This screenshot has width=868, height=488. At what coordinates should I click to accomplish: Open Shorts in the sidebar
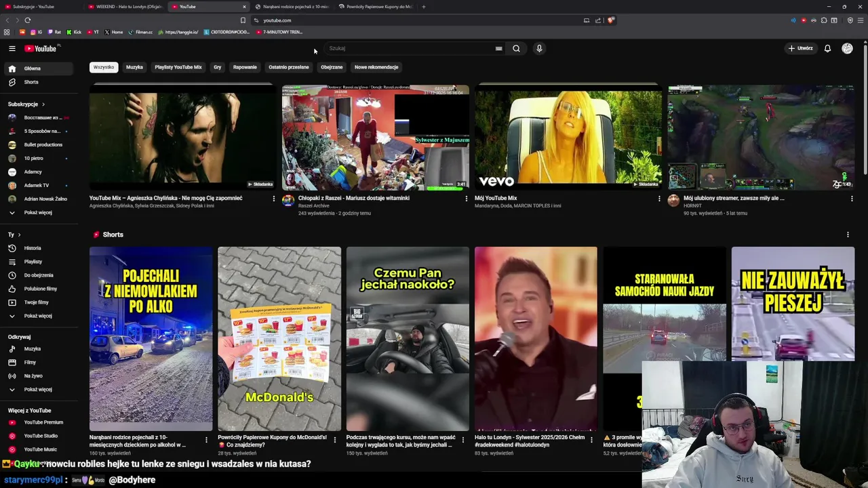coord(40,82)
